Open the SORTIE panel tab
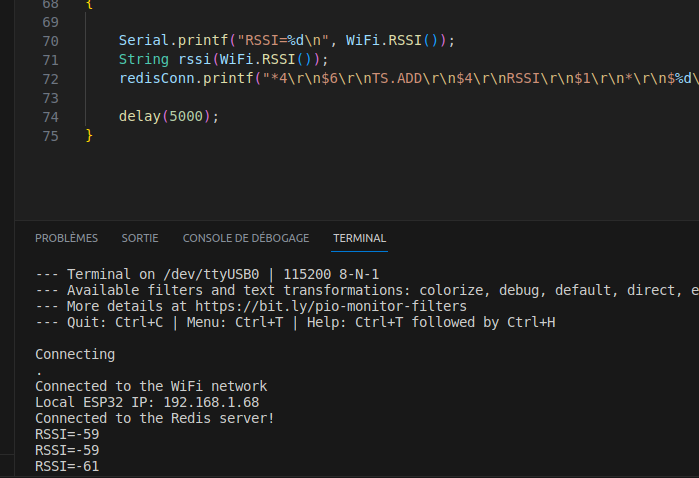This screenshot has width=699, height=478. tap(140, 238)
